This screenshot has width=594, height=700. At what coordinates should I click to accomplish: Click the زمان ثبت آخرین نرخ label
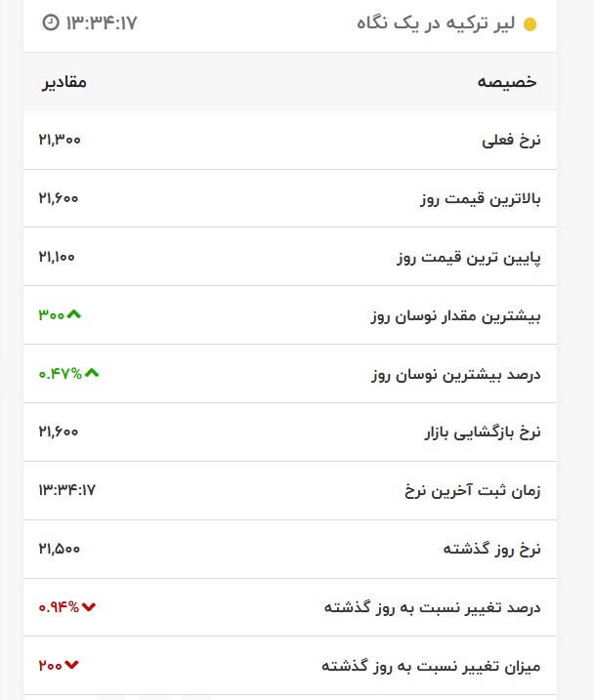point(473,490)
